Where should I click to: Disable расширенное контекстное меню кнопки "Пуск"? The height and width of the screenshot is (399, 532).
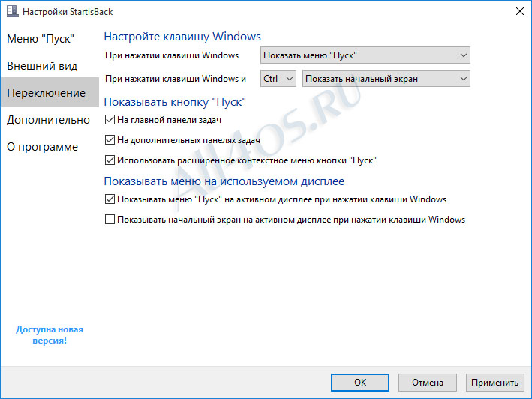click(110, 160)
